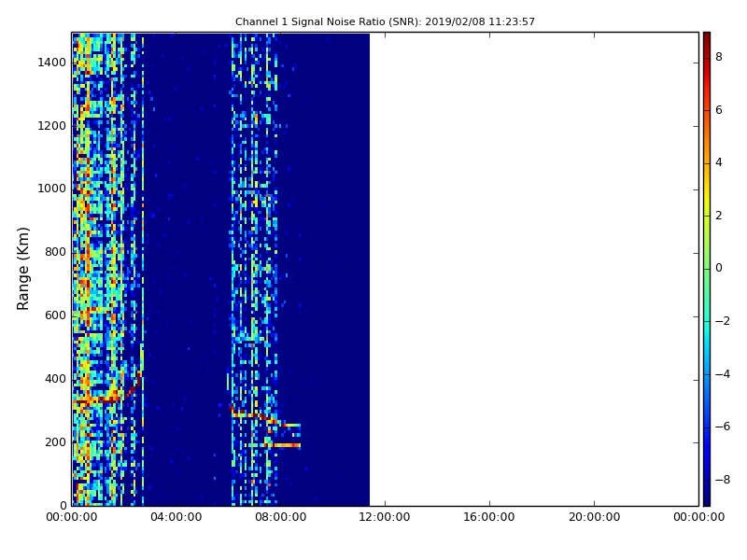747x560 pixels.
Task: Click the plot title with the 2019/02/08 timestamp
Action: coord(385,21)
